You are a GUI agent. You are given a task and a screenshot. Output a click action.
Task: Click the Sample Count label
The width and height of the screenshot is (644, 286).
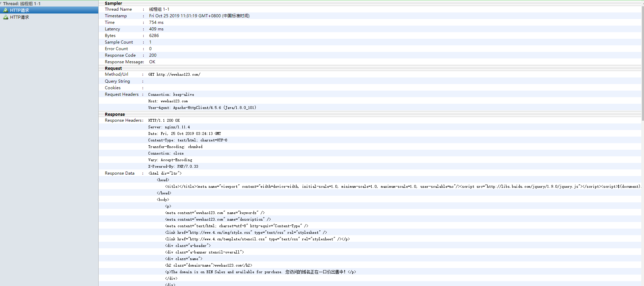[119, 42]
